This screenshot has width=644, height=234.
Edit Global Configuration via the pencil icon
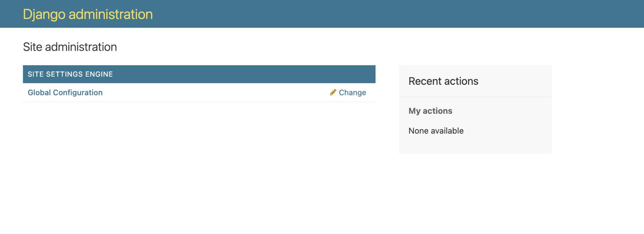(333, 92)
